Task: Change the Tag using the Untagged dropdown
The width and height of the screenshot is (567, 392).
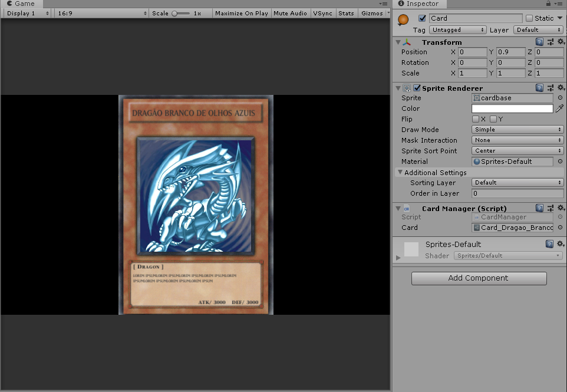Action: point(457,29)
